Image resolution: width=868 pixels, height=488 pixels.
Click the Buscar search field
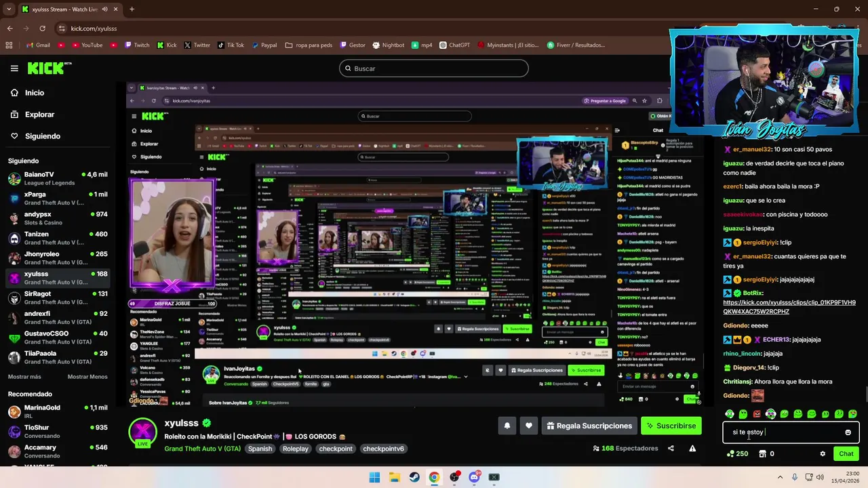click(x=434, y=68)
